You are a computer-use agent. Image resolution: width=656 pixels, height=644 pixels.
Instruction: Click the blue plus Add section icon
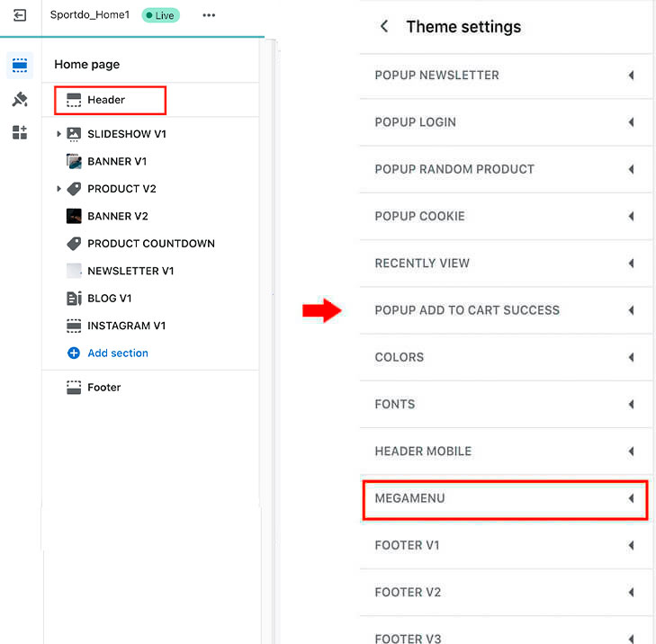pyautogui.click(x=74, y=353)
